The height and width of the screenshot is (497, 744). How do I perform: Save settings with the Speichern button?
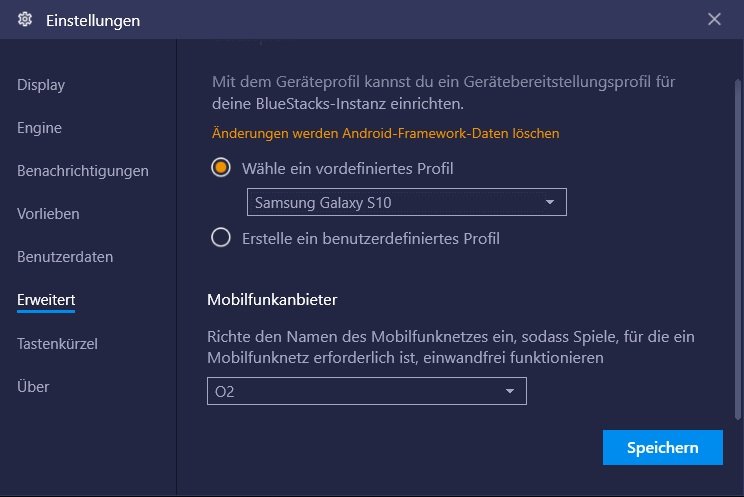(x=662, y=448)
